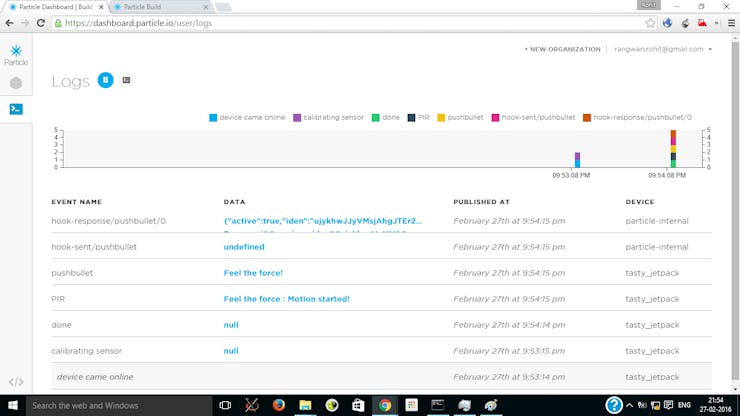
Task: Click the 'February 27th at 9:54:14 pm' timestamp
Action: coord(509,325)
